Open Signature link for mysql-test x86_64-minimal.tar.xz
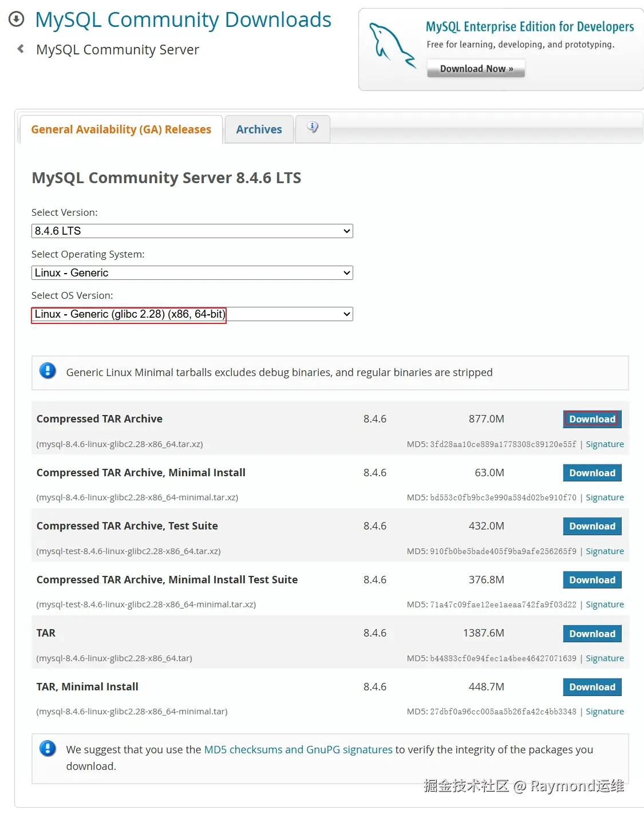Image resolution: width=644 pixels, height=814 pixels. 605,604
